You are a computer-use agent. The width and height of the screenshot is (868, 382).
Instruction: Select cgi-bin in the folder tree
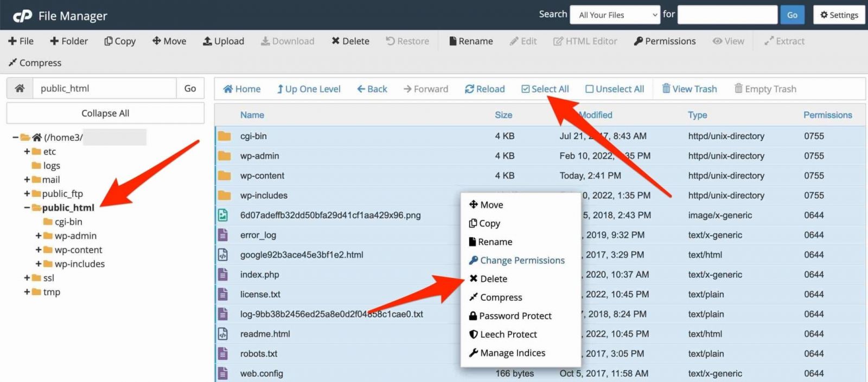point(68,222)
